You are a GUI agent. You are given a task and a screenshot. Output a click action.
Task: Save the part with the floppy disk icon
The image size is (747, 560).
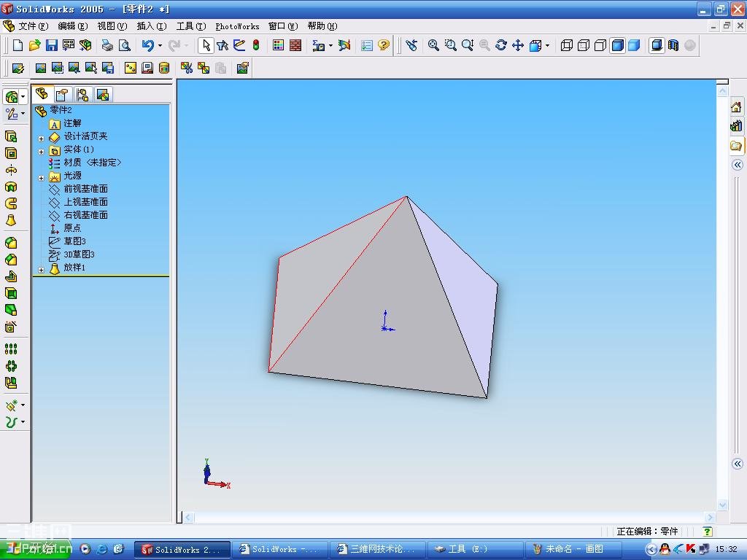[52, 45]
